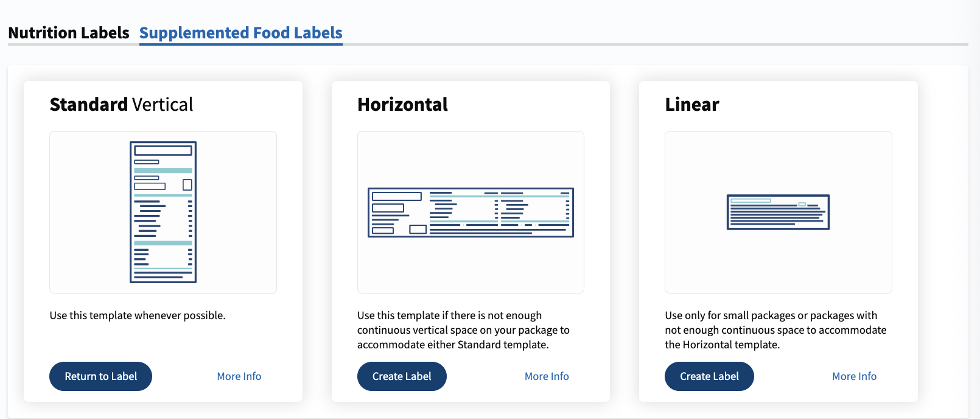Image resolution: width=980 pixels, height=419 pixels.
Task: Click the Standard Vertical heading
Action: [121, 105]
